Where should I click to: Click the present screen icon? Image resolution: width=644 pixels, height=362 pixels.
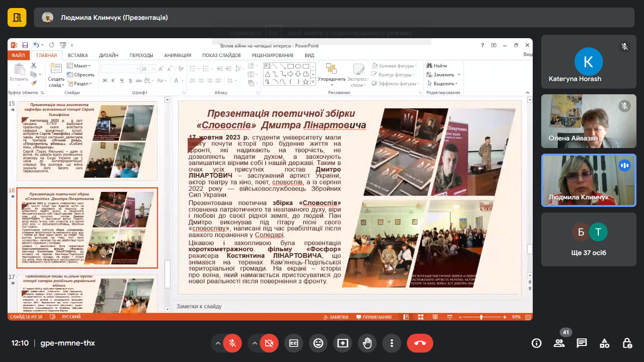point(343,343)
